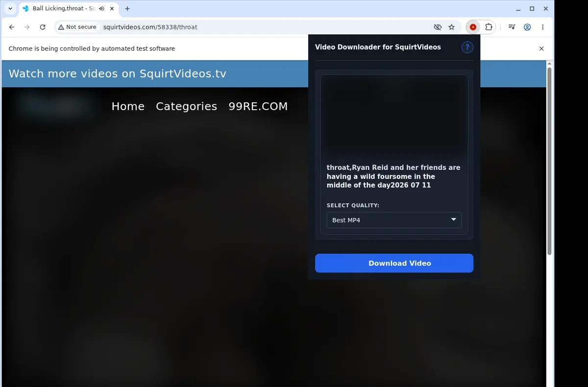The image size is (588, 387).
Task: Open the 99RE.COM menu link
Action: (258, 106)
